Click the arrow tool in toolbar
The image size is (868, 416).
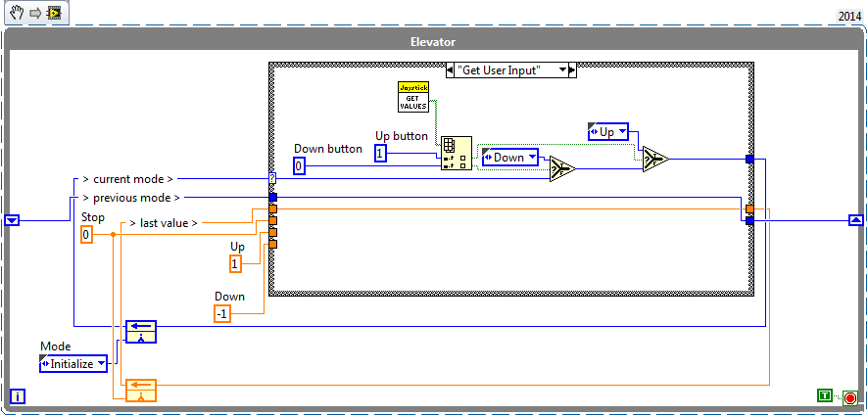point(36,14)
